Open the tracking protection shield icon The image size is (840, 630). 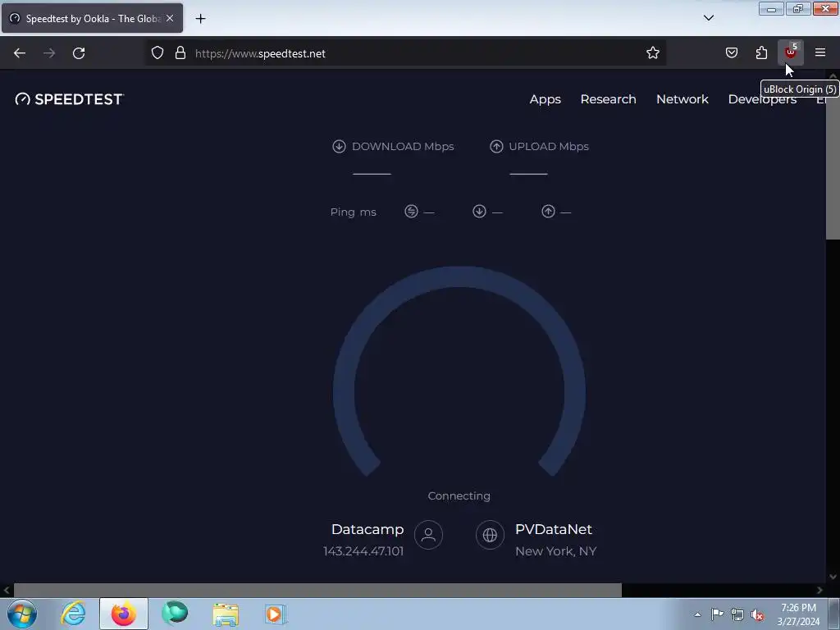click(x=157, y=53)
